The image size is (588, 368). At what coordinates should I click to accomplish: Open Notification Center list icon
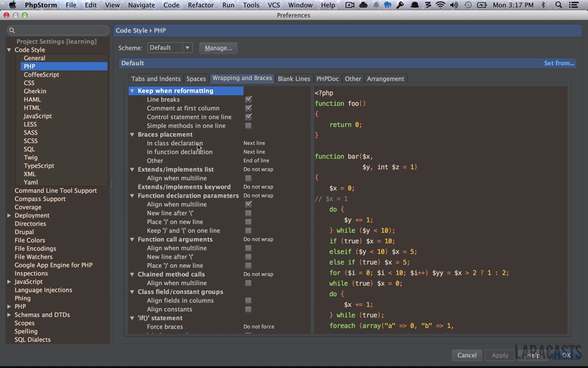573,5
